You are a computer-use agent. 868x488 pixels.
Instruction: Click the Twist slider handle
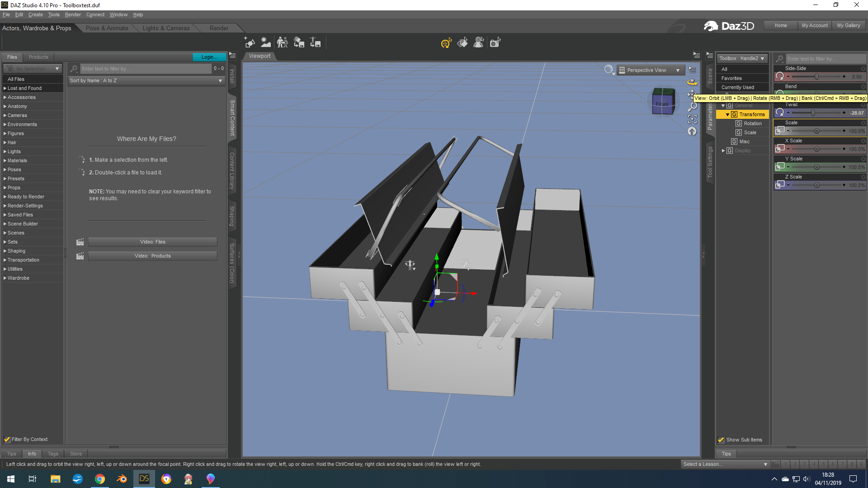[813, 113]
